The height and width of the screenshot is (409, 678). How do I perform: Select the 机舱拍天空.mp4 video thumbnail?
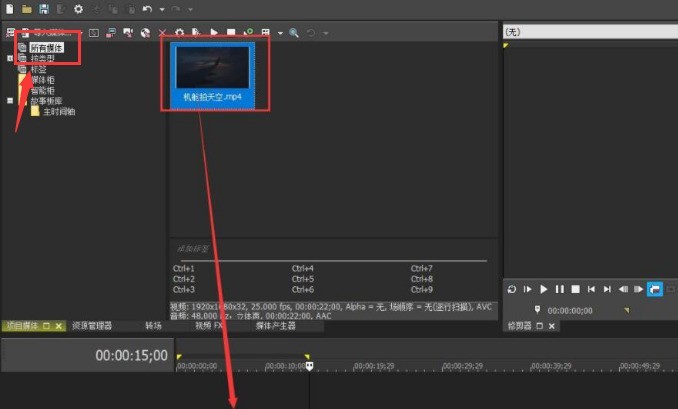coord(212,76)
